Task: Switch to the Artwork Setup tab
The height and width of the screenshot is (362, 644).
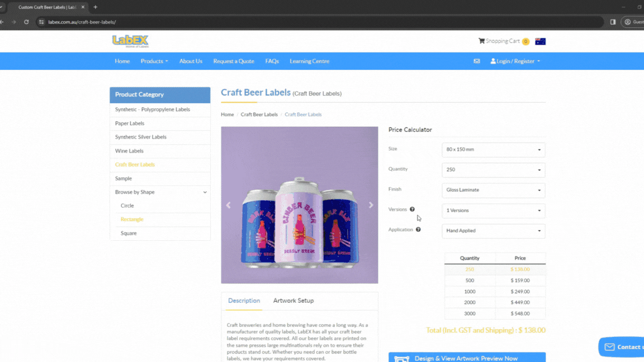Action: tap(293, 300)
